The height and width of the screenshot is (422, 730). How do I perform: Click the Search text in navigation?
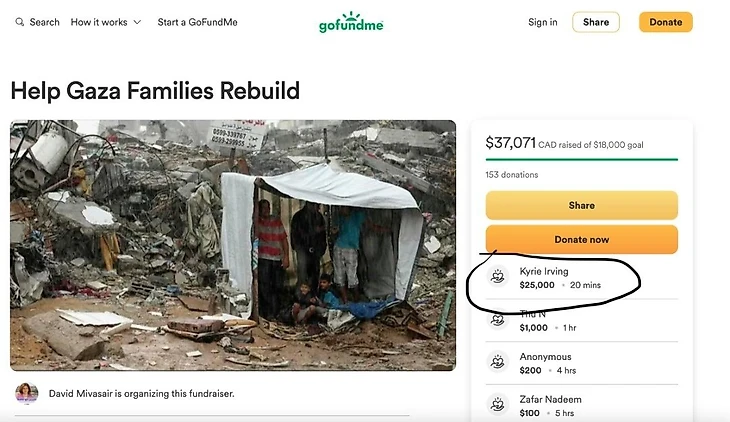click(x=44, y=22)
